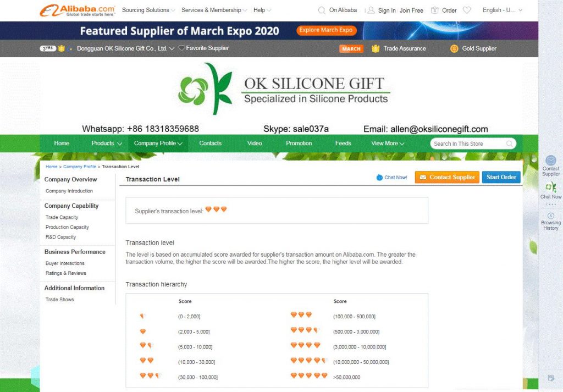Viewport: 563px width, 392px height.
Task: Click the (10,000 - 30,000] score text
Action: [x=196, y=362]
